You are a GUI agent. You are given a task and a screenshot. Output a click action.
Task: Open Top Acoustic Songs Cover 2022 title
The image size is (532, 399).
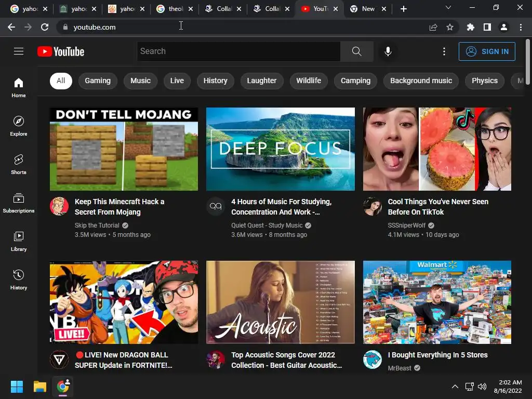point(287,360)
